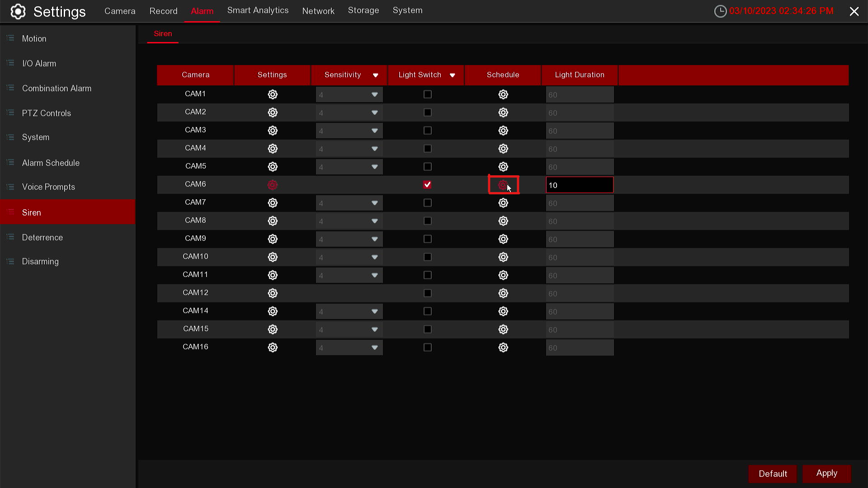868x488 pixels.
Task: Open CAM12 settings gear icon
Action: pyautogui.click(x=272, y=293)
